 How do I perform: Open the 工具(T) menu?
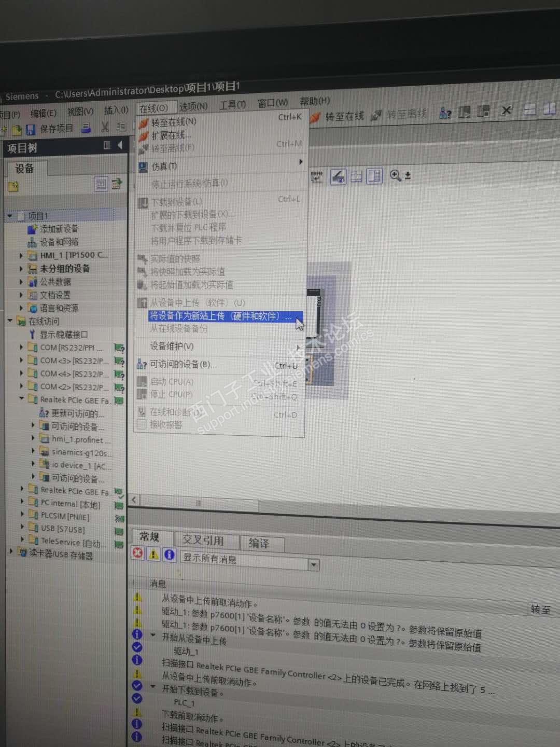[232, 105]
